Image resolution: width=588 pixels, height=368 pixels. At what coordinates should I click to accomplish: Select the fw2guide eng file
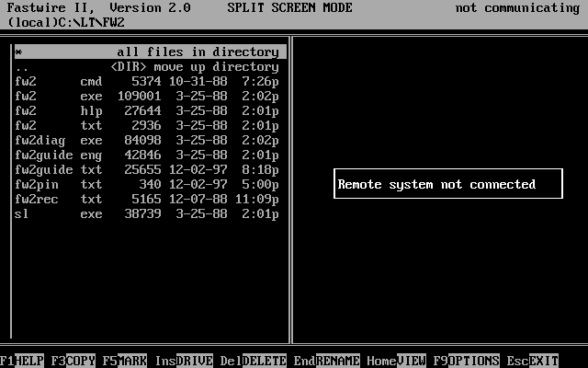(x=147, y=155)
